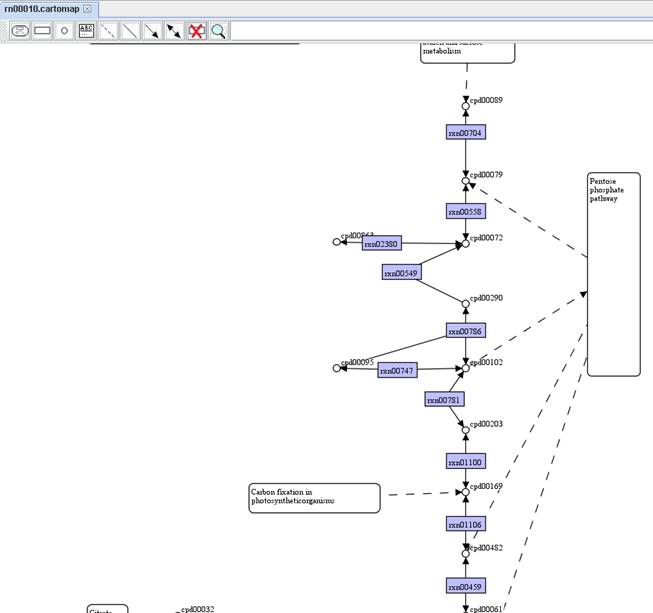Select the plain solid line tool

tap(130, 31)
